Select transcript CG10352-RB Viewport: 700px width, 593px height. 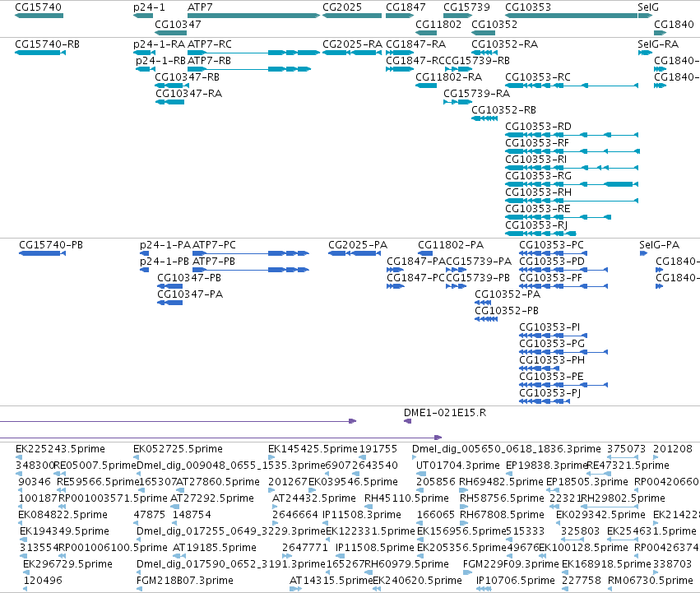(x=484, y=118)
